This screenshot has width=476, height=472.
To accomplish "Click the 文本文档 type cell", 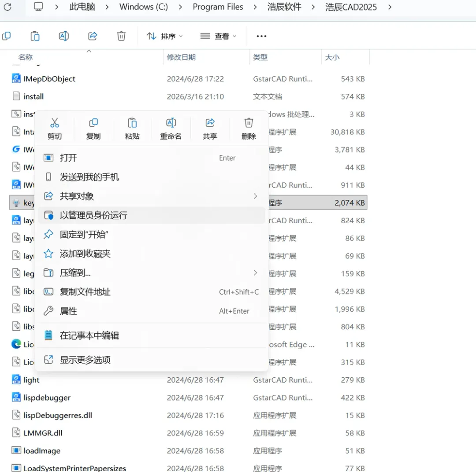I will point(268,96).
